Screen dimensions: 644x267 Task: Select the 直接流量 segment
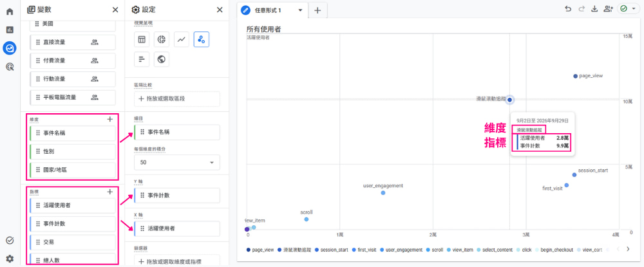click(x=73, y=42)
